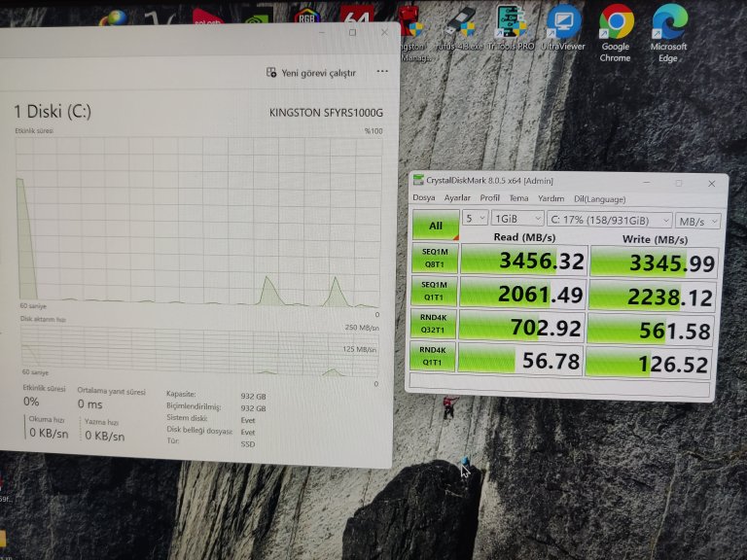
Task: Open the drive selector showing C: 17%
Action: (x=609, y=220)
